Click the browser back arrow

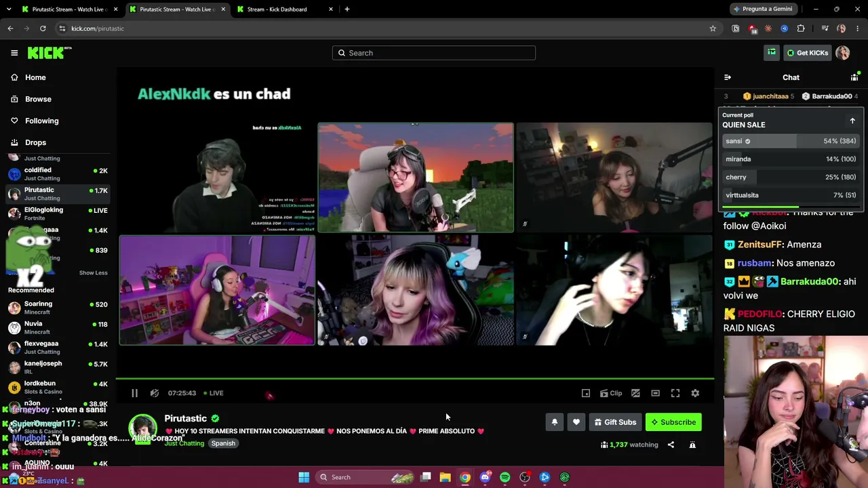pos(10,28)
